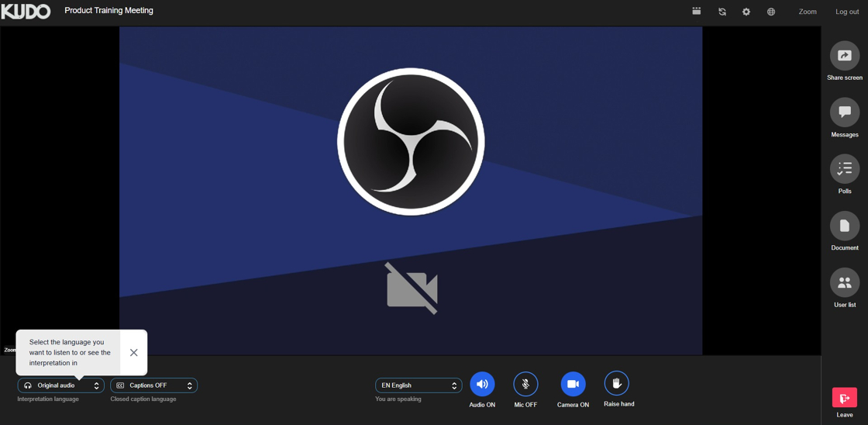Open the Polls panel

coord(844,168)
